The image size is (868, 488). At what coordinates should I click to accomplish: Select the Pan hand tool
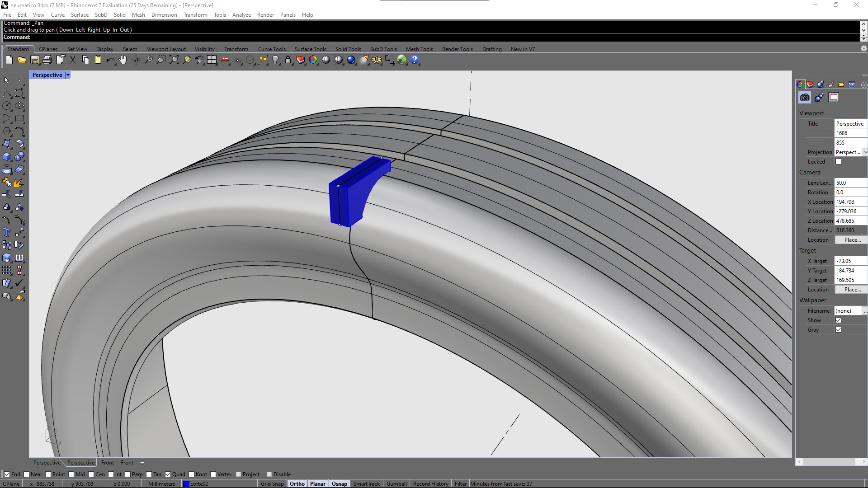tap(123, 60)
